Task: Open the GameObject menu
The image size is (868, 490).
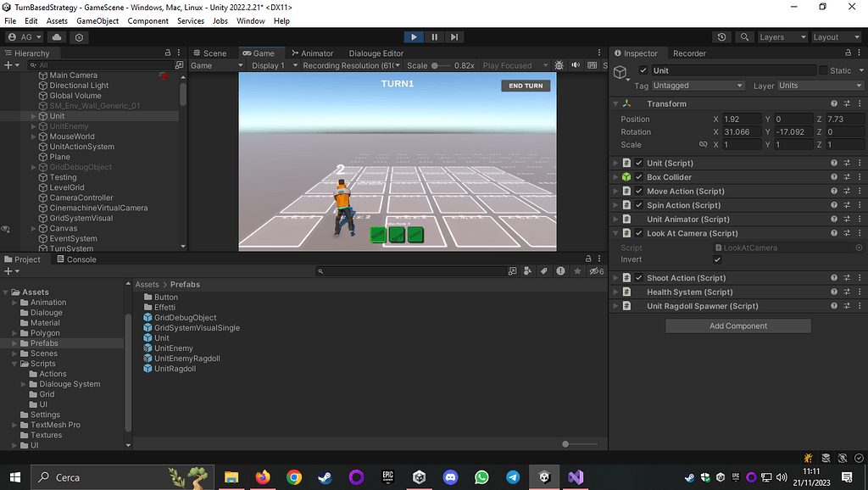Action: click(x=97, y=20)
